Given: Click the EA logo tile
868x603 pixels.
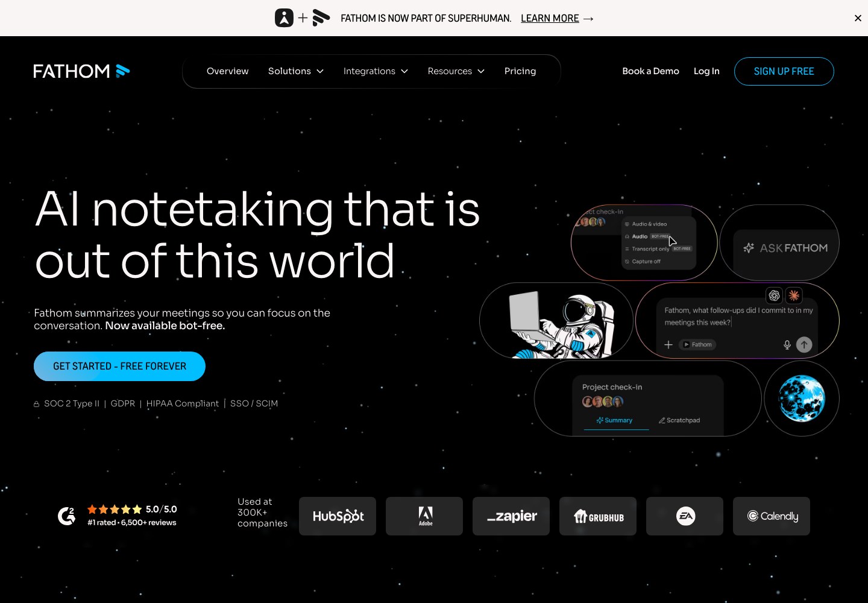Looking at the screenshot, I should [685, 516].
